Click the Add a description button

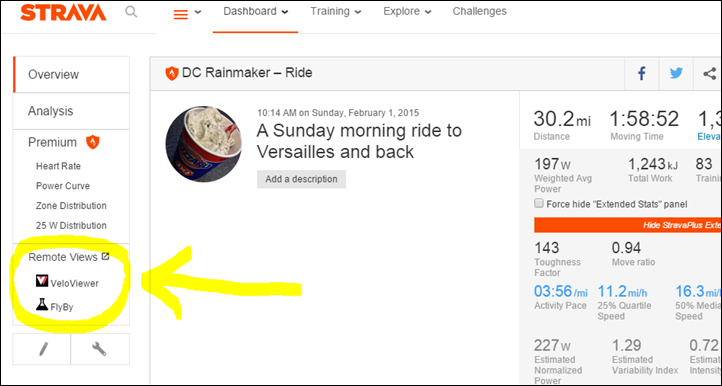pyautogui.click(x=301, y=179)
